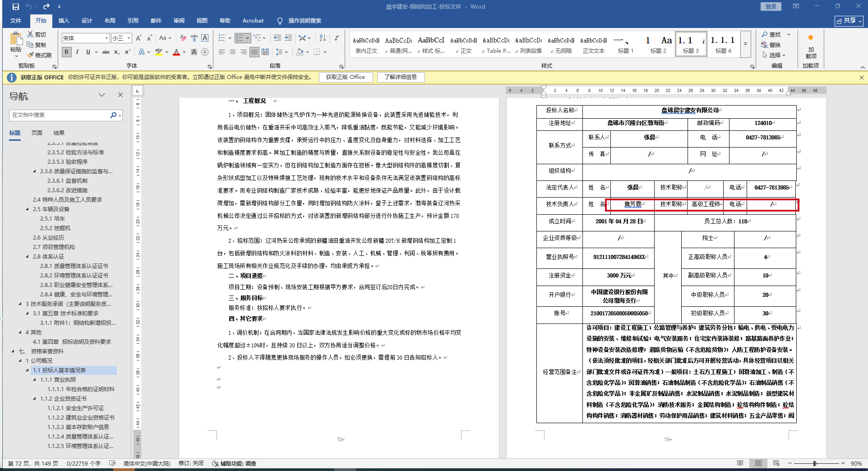Screen dimensions: 868x471
Task: Open the 插入 ribbon tab
Action: coord(64,21)
